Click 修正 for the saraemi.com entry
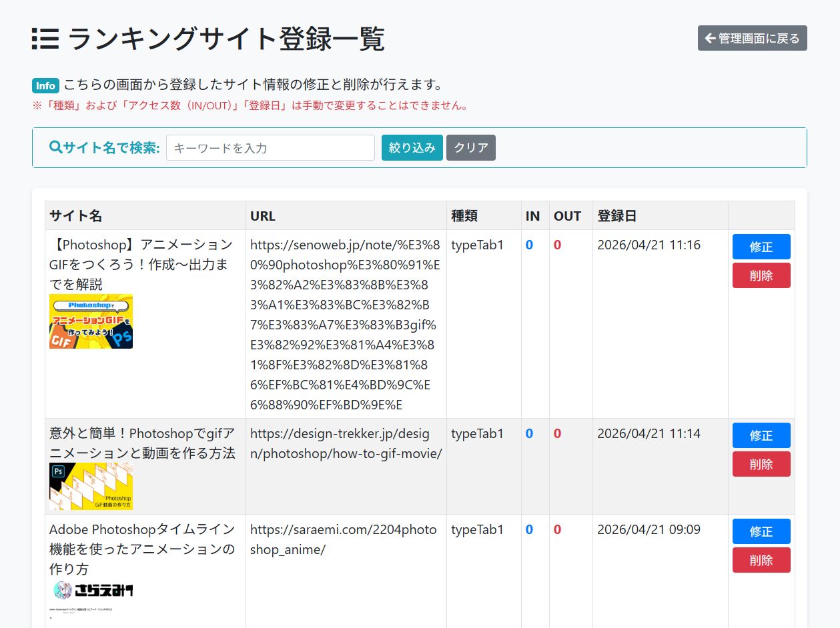This screenshot has height=628, width=840. click(x=761, y=531)
